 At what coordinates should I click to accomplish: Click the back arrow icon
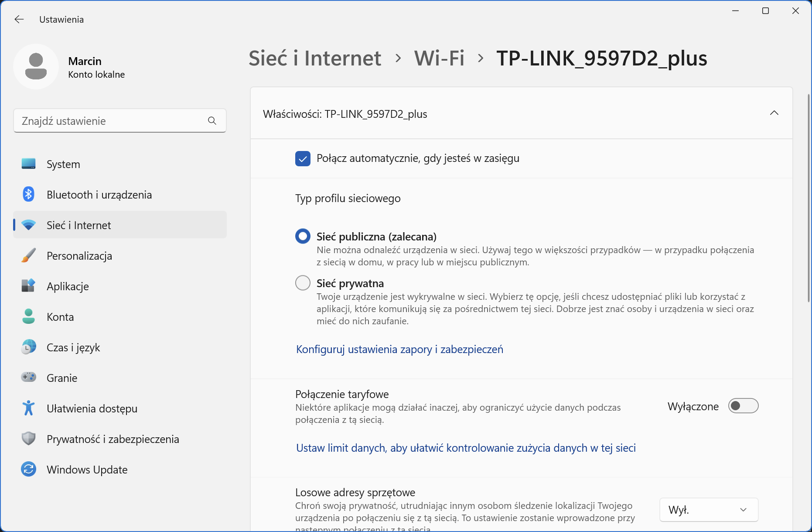(x=19, y=19)
